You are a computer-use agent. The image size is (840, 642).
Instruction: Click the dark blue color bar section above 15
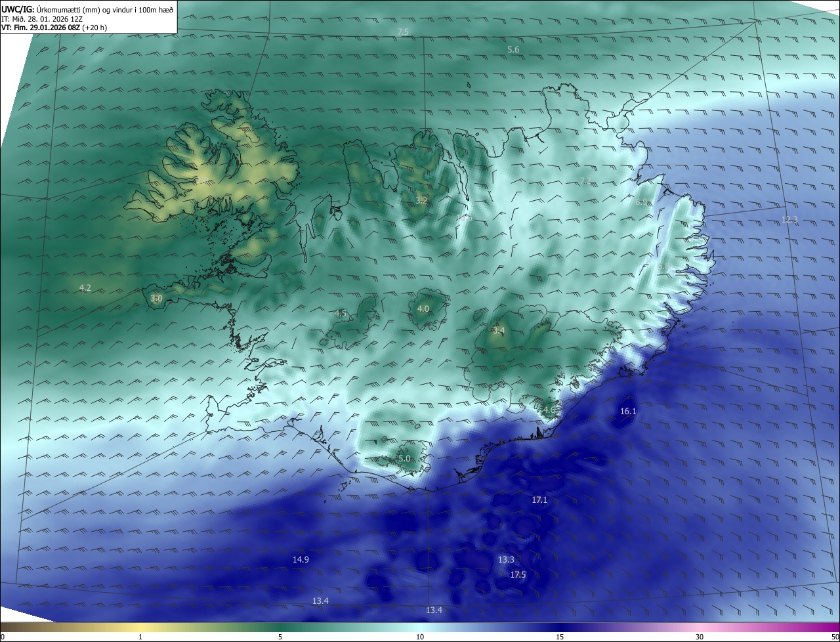(560, 627)
